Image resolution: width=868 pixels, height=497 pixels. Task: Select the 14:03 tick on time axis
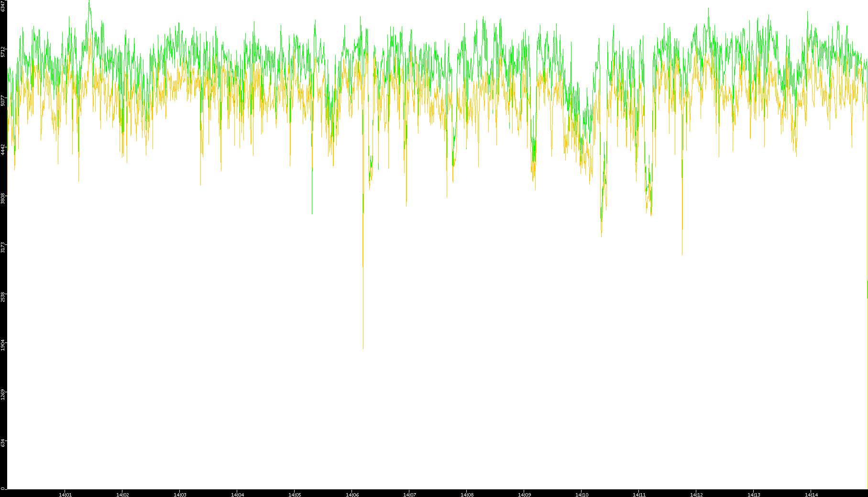pos(180,494)
